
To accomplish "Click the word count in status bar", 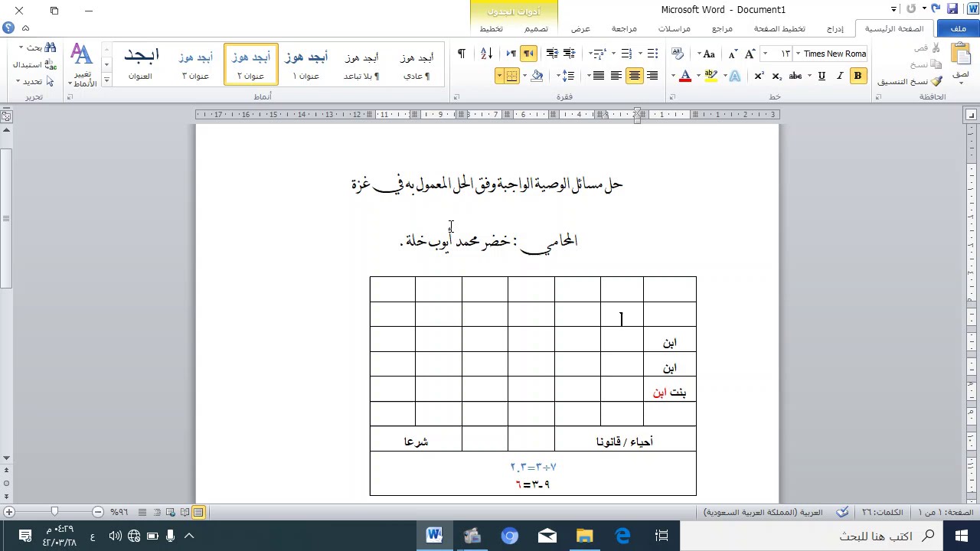I will [883, 512].
